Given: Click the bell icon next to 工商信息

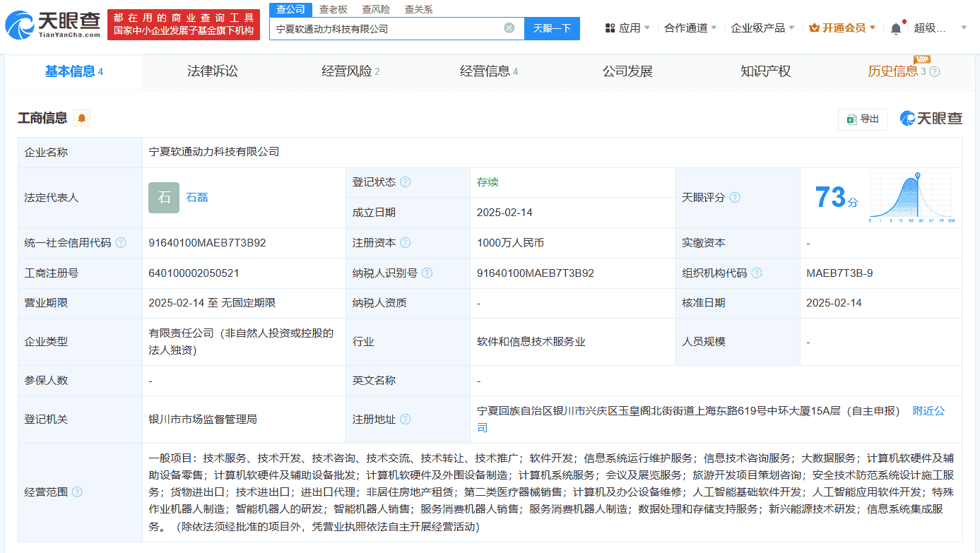Looking at the screenshot, I should (81, 118).
